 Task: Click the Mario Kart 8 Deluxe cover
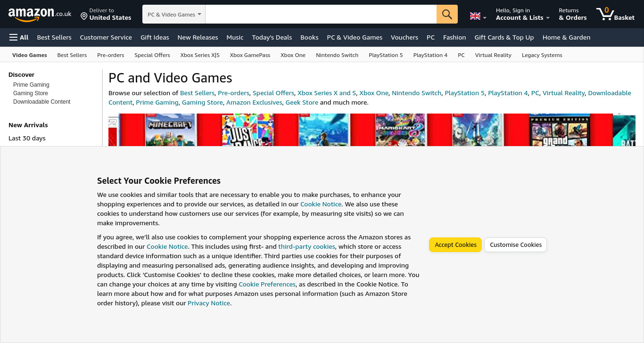401,130
